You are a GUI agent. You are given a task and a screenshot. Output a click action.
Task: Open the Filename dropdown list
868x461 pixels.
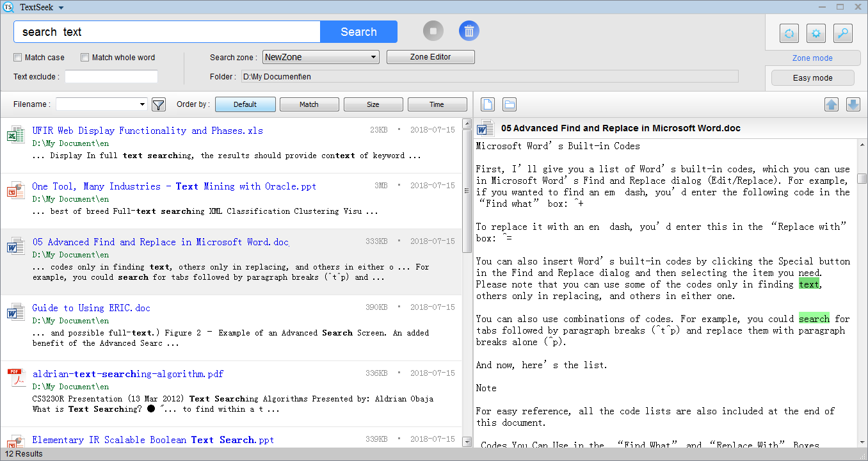coord(100,104)
